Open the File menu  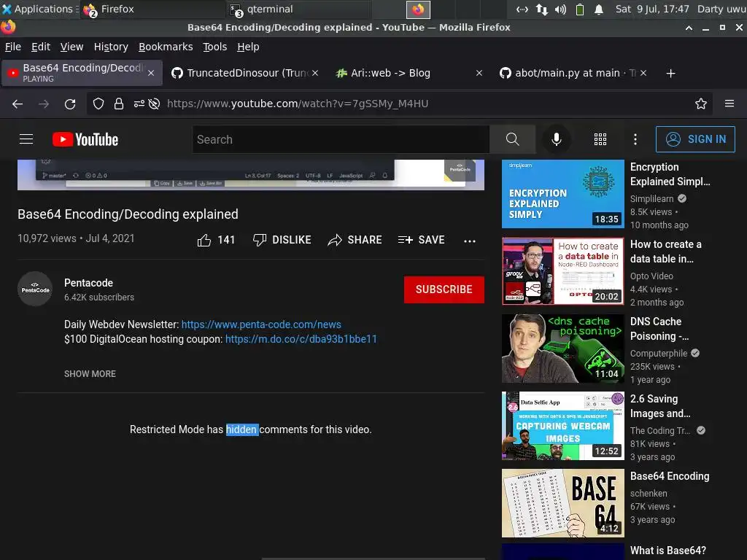pos(13,47)
